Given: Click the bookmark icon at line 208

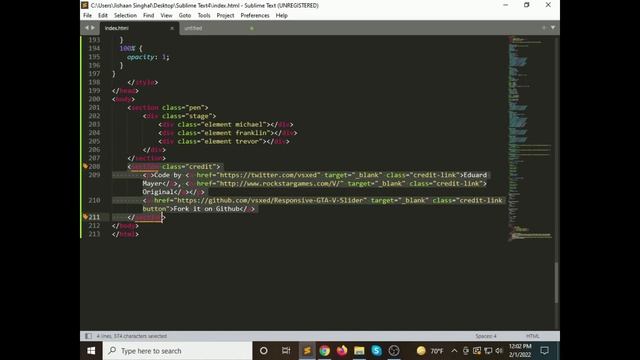Looking at the screenshot, I should 85,166.
